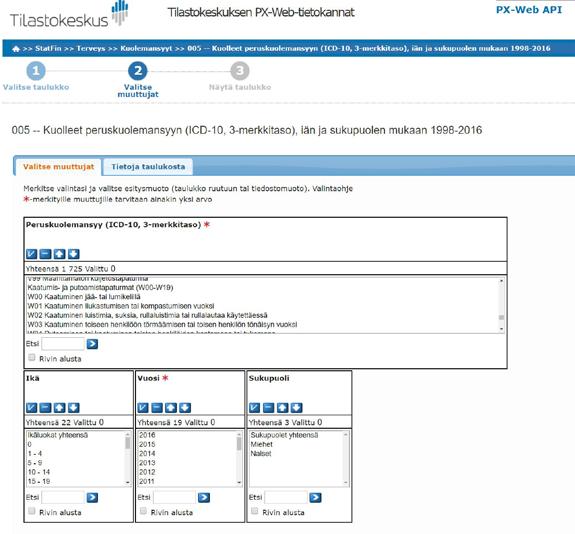Sort Peruskuolemansyy values descending
The image size is (575, 534).
(x=73, y=254)
